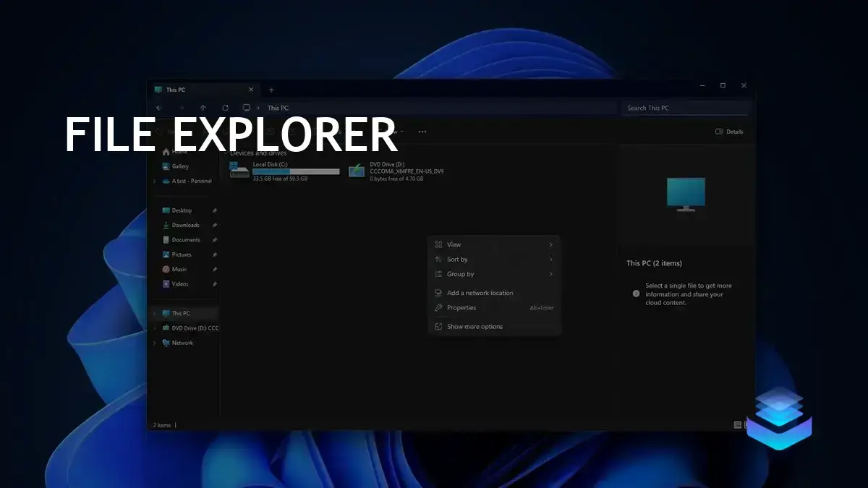Go back with the Back arrow

(158, 108)
